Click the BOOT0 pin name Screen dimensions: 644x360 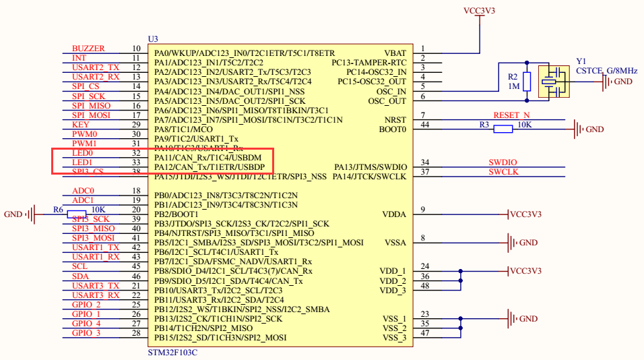pyautogui.click(x=393, y=129)
